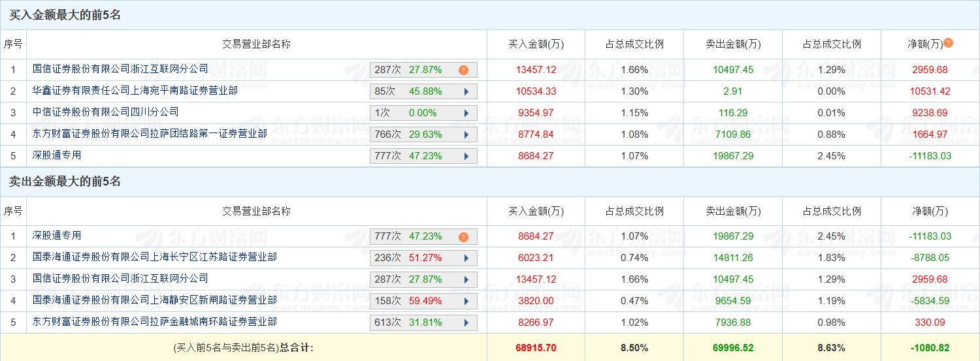980x361 pixels.
Task: Click the 1.83% sell ratio for 长宁区江苏路 row
Action: tap(831, 258)
